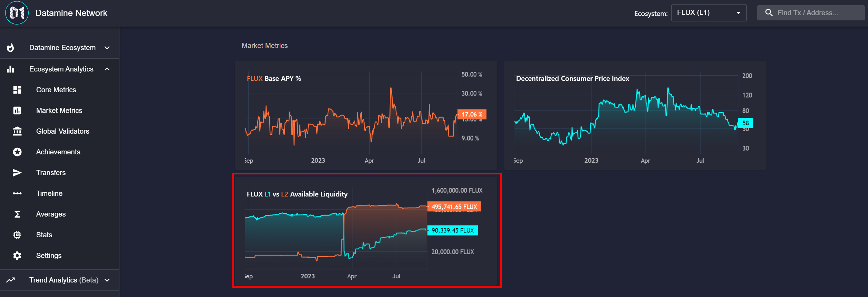Viewport: 868px width, 297px height.
Task: Click the Transfers paper-plane icon
Action: pyautogui.click(x=17, y=173)
